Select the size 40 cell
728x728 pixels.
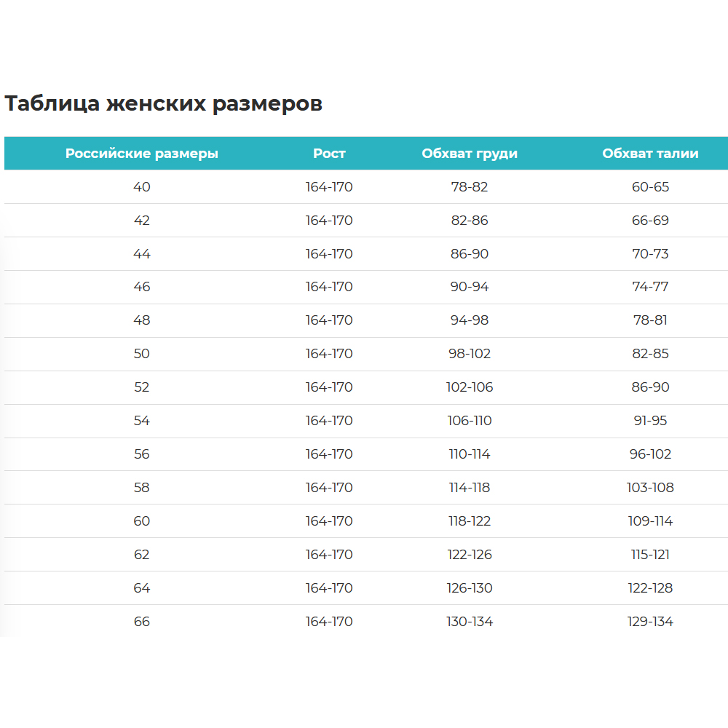142,187
